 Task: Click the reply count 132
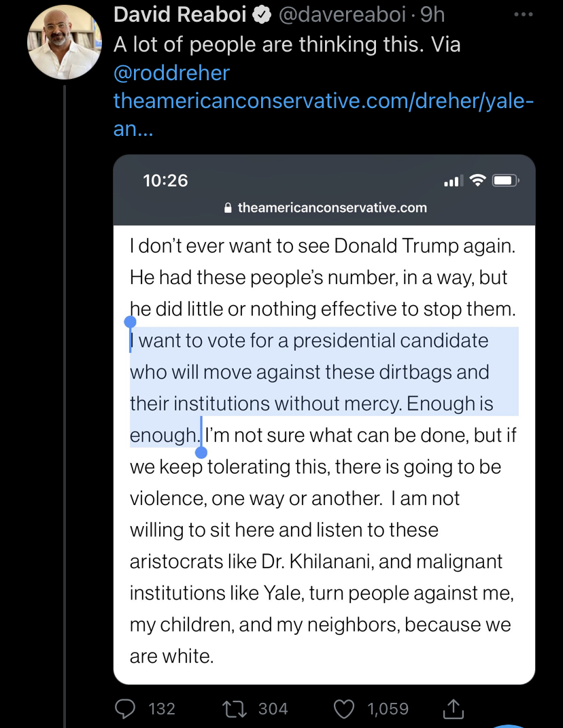pyautogui.click(x=162, y=709)
